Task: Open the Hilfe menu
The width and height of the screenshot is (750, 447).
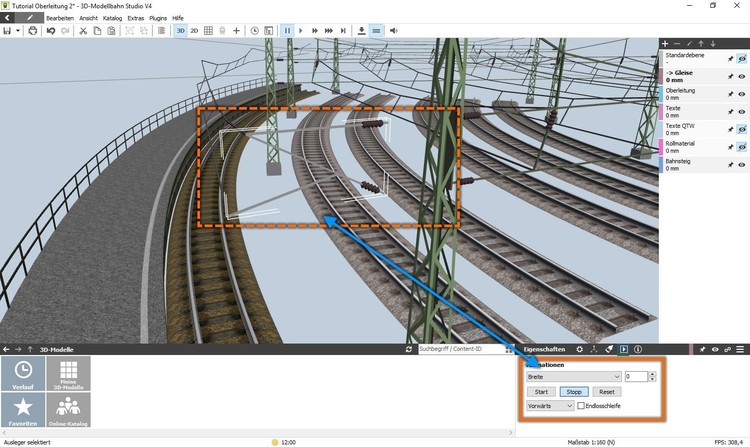Action: [x=178, y=18]
